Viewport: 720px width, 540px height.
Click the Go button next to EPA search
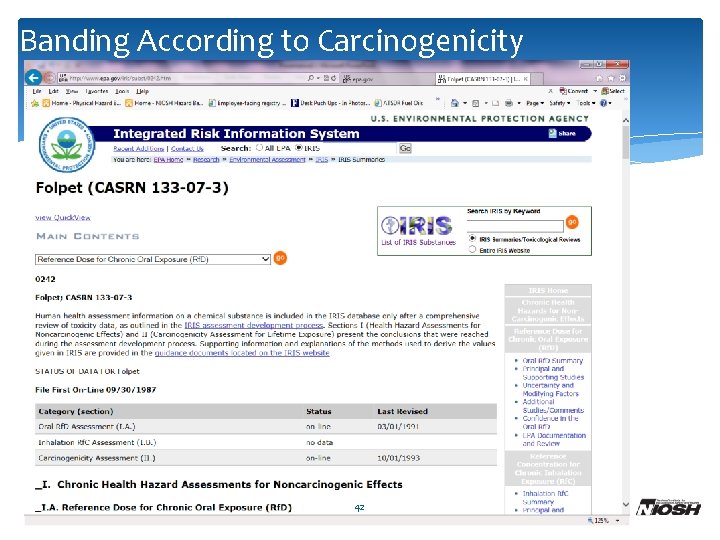[405, 148]
